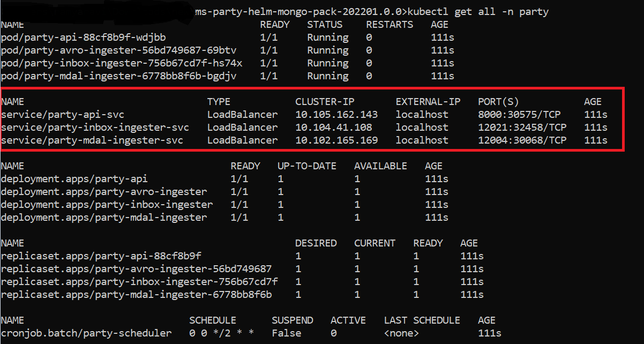Screen dimensions: 644x344
Task: Select cluster IP 10.104.41.108
Action: coord(333,128)
